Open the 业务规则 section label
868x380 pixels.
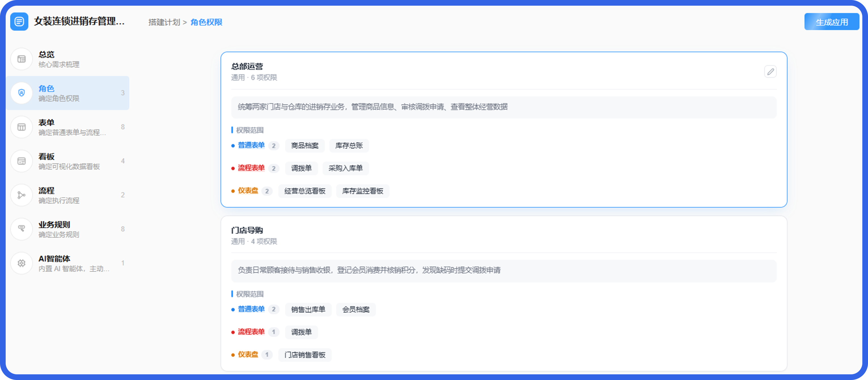[x=54, y=225]
